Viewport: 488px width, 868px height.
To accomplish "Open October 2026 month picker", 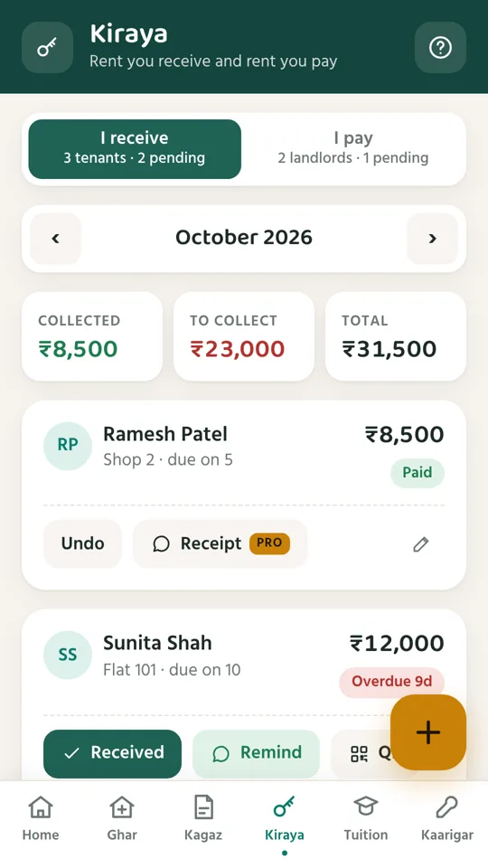I will coord(244,238).
